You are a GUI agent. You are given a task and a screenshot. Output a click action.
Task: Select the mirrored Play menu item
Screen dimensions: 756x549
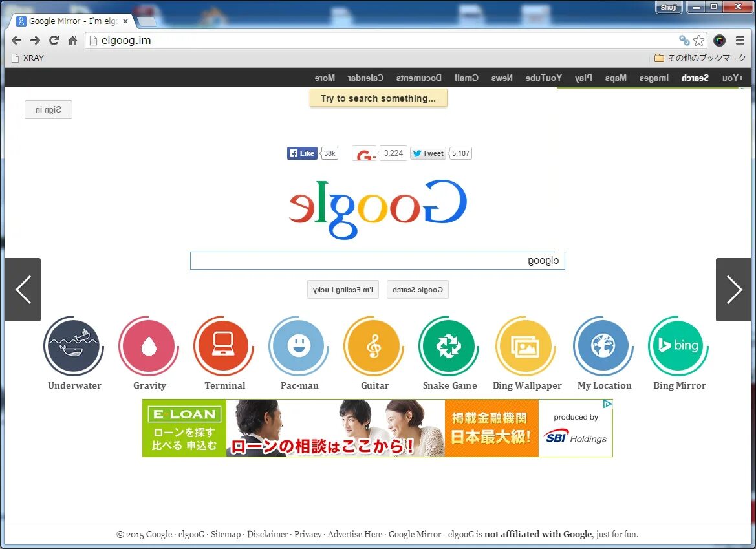tap(583, 78)
